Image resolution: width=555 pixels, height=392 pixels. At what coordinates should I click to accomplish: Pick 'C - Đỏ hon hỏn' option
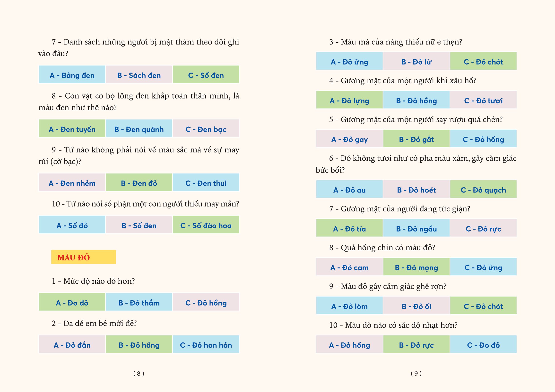206,345
